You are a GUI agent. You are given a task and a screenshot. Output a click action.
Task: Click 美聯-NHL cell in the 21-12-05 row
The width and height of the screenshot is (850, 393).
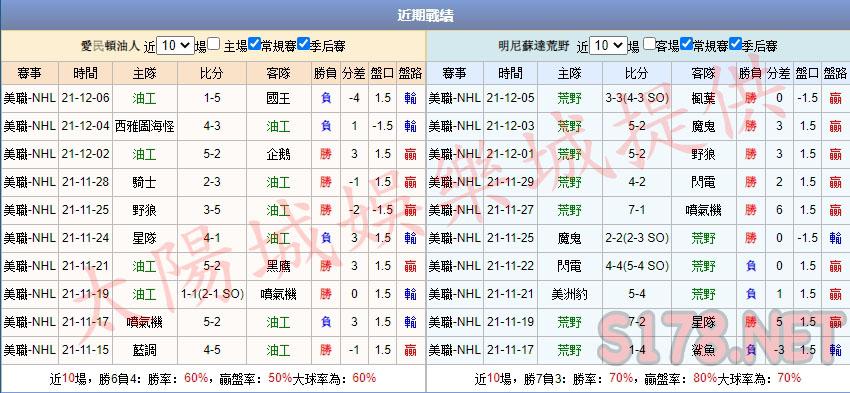[454, 98]
